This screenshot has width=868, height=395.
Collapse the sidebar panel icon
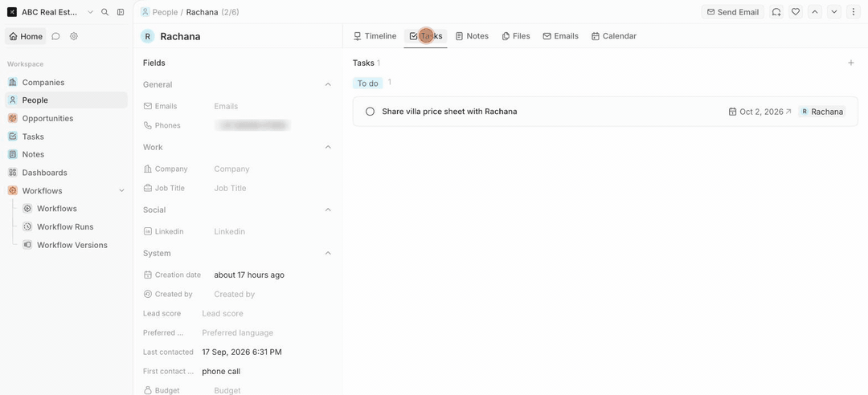click(x=121, y=11)
